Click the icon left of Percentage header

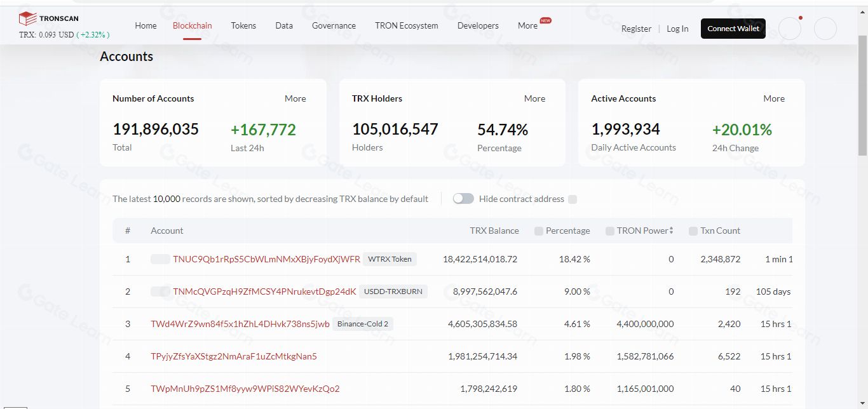[x=539, y=231]
